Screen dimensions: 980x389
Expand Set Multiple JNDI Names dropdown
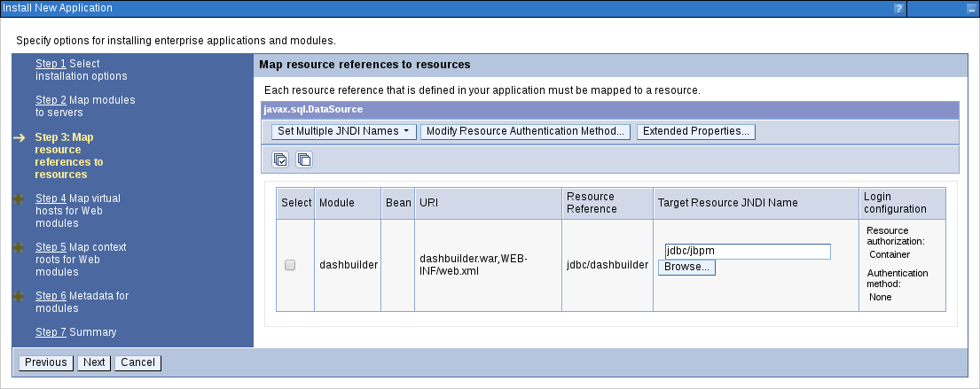(343, 131)
